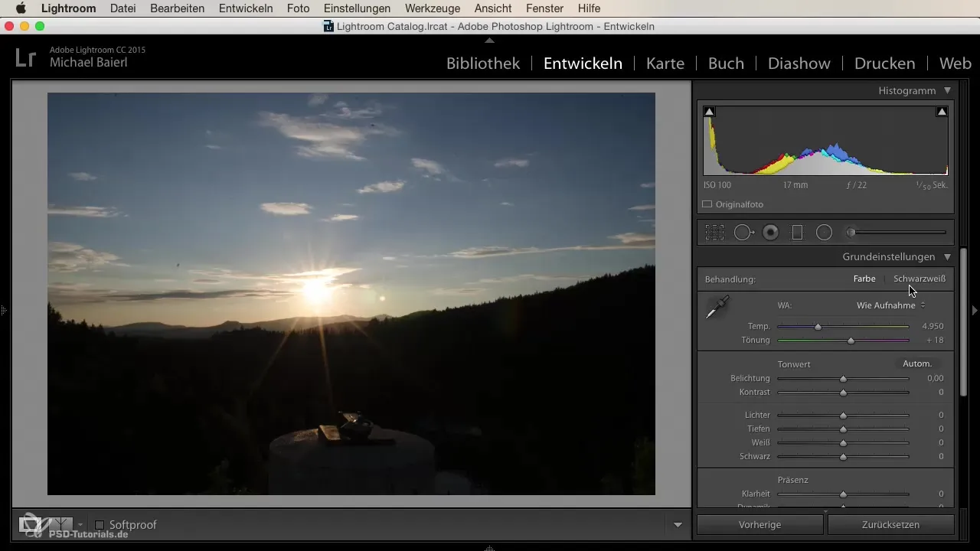Click the Belichtung slider handle
Image resolution: width=980 pixels, height=551 pixels.
point(843,379)
